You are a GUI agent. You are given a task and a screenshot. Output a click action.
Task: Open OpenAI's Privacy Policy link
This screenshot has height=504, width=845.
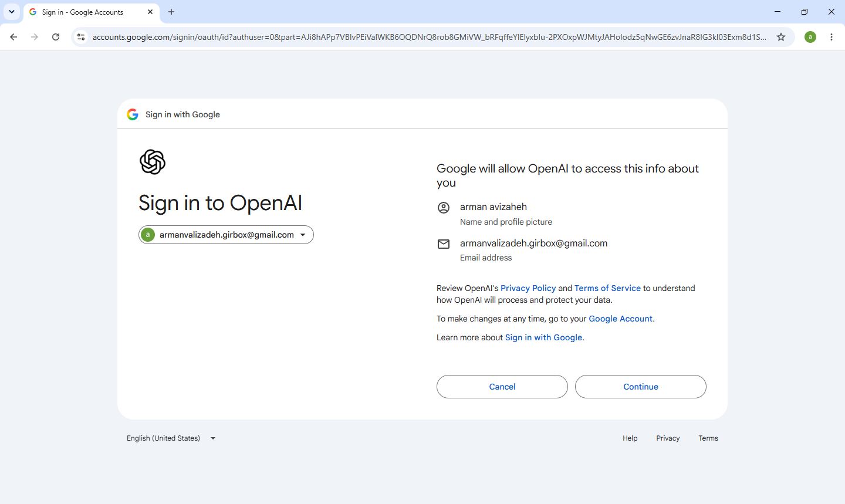528,288
